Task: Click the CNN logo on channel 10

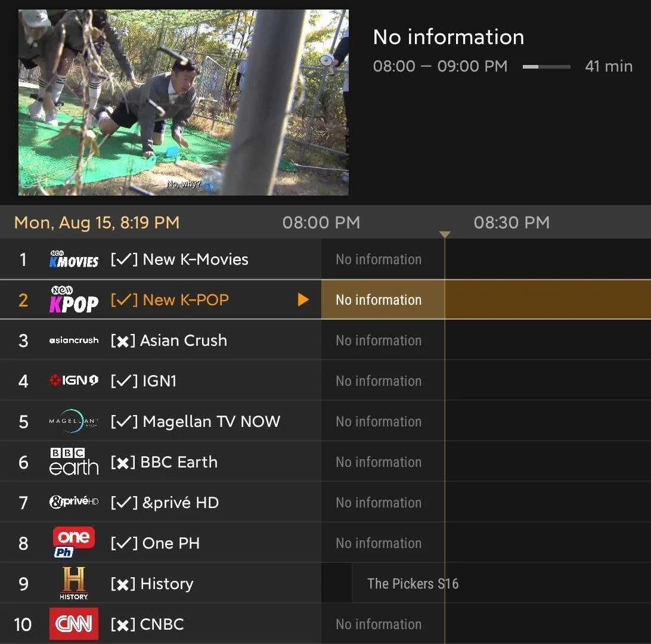Action: (74, 624)
